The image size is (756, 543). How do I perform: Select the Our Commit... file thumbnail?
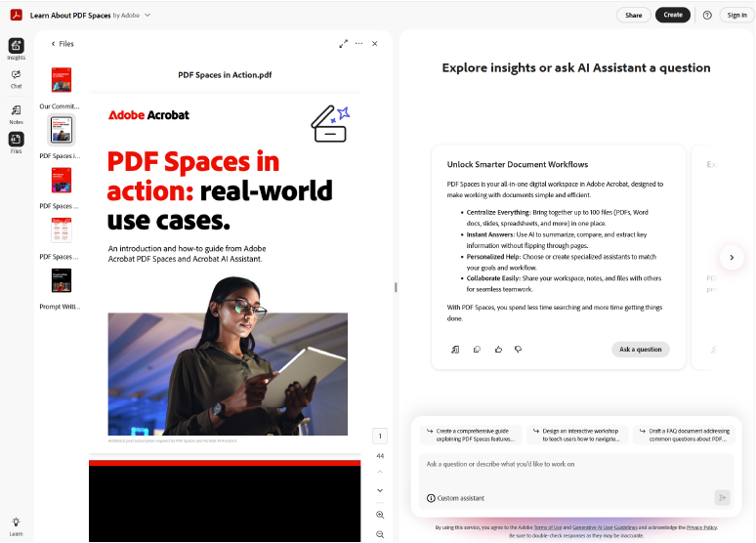click(62, 79)
